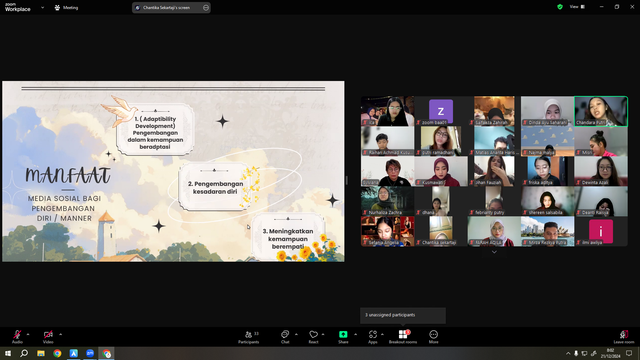Click the '3. Meningkatkan kemampuan berempati' slide card
Image resolution: width=640 pixels, height=360 pixels.
pyautogui.click(x=288, y=238)
